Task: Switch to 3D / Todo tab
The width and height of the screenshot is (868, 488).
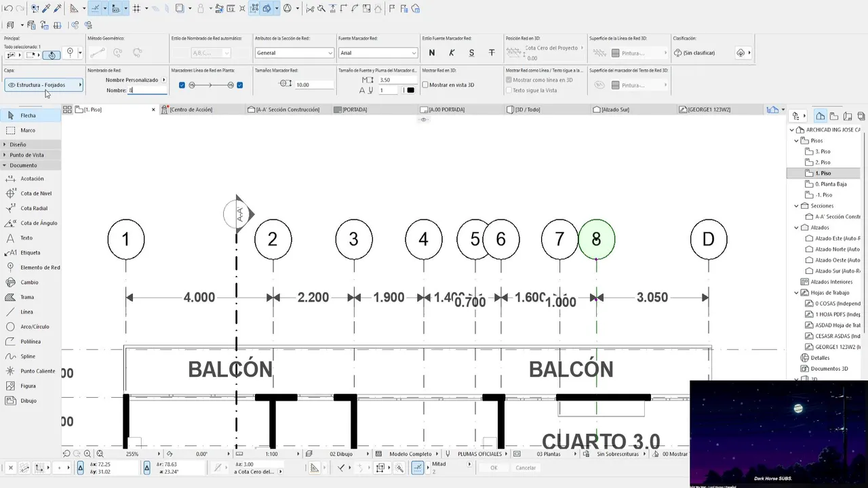Action: click(528, 109)
